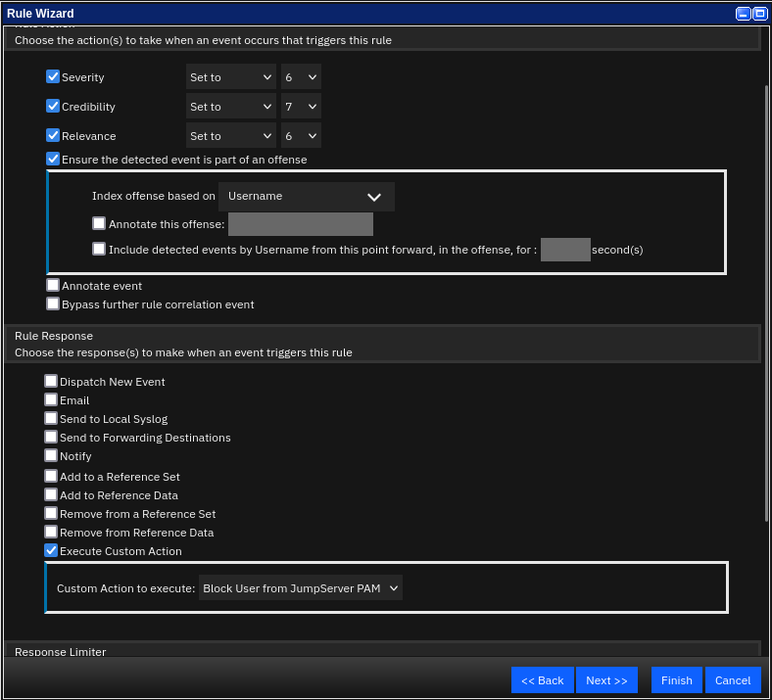Uncheck Execute Custom Action
772x700 pixels.
point(51,550)
